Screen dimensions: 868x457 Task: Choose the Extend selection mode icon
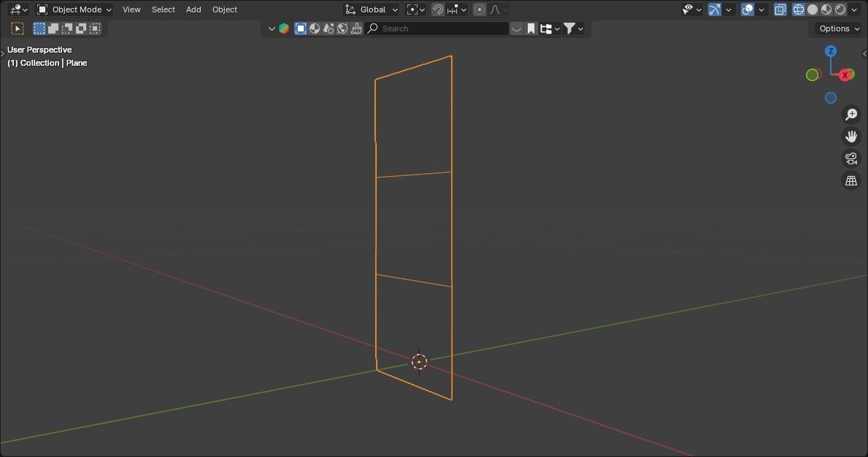(53, 28)
